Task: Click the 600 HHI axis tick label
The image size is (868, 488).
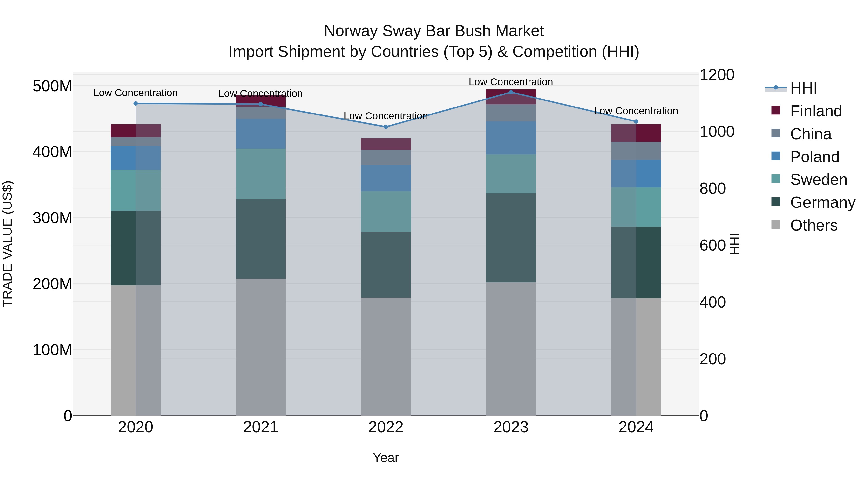Action: click(713, 245)
